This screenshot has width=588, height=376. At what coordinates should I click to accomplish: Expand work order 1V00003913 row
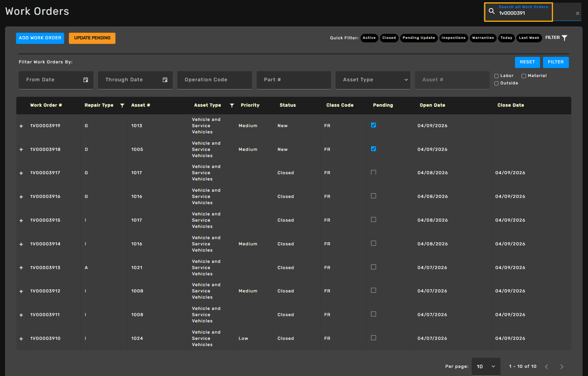coord(21,268)
